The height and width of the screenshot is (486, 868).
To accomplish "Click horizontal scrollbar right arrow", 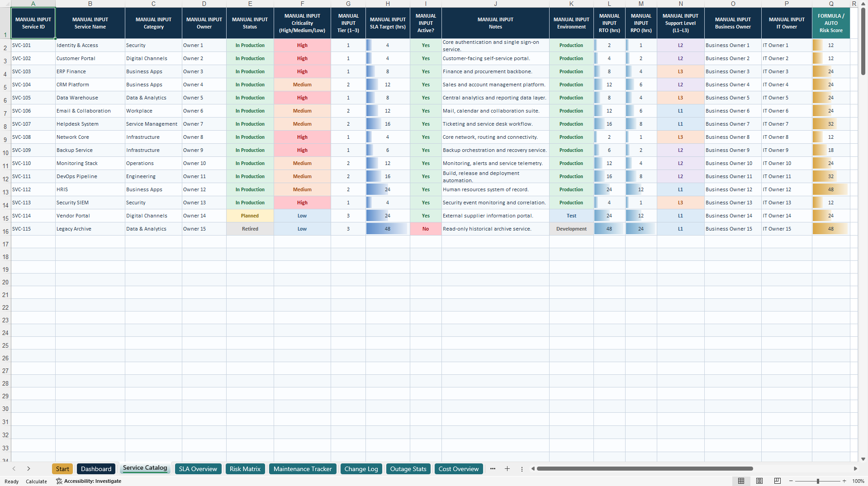I will click(x=855, y=469).
